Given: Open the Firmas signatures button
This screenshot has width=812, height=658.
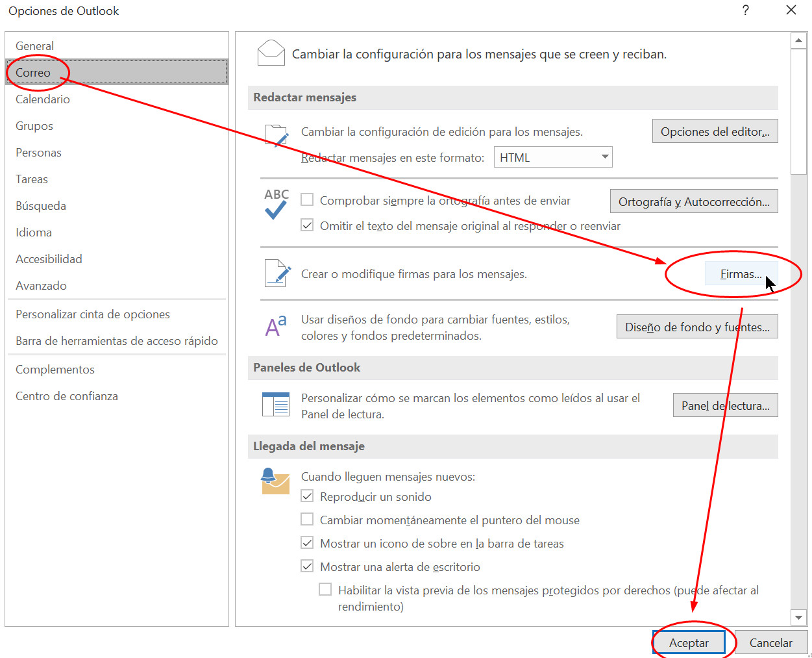Looking at the screenshot, I should tap(741, 274).
